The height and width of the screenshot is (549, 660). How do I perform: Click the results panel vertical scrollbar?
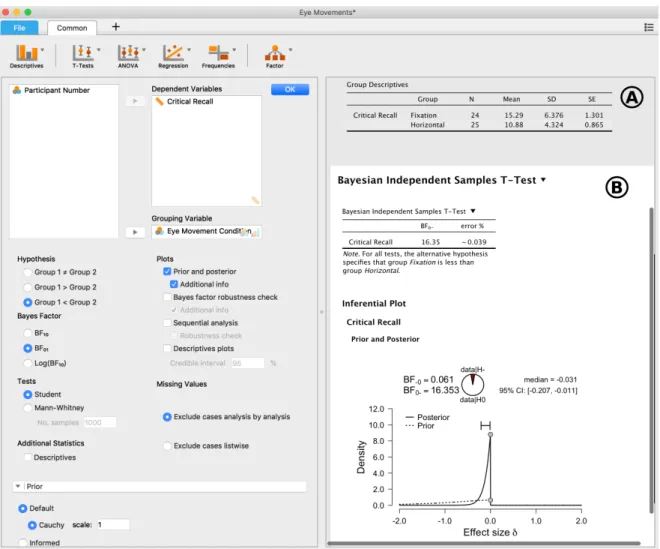click(652, 358)
